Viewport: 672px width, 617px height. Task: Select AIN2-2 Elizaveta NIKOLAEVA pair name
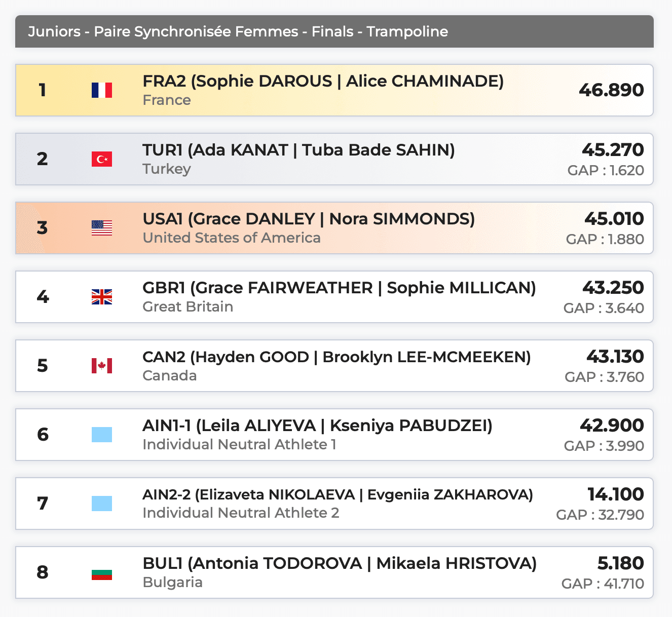[x=338, y=494]
